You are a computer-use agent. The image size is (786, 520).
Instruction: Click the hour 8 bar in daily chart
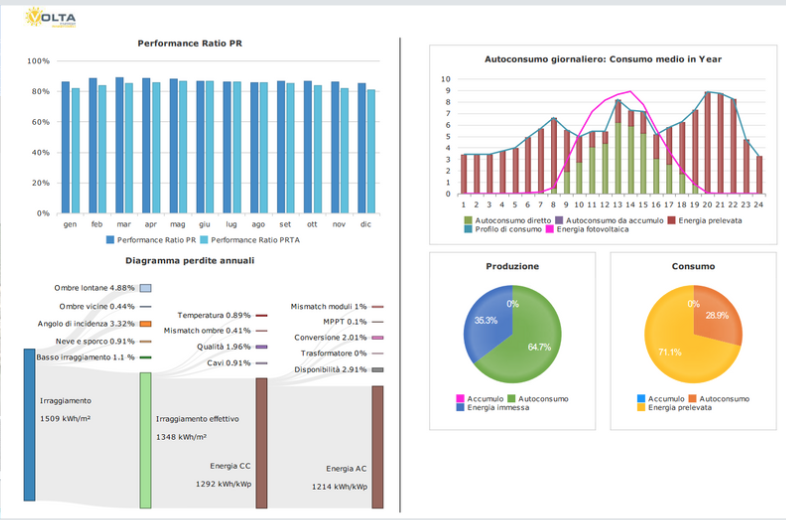pyautogui.click(x=554, y=156)
